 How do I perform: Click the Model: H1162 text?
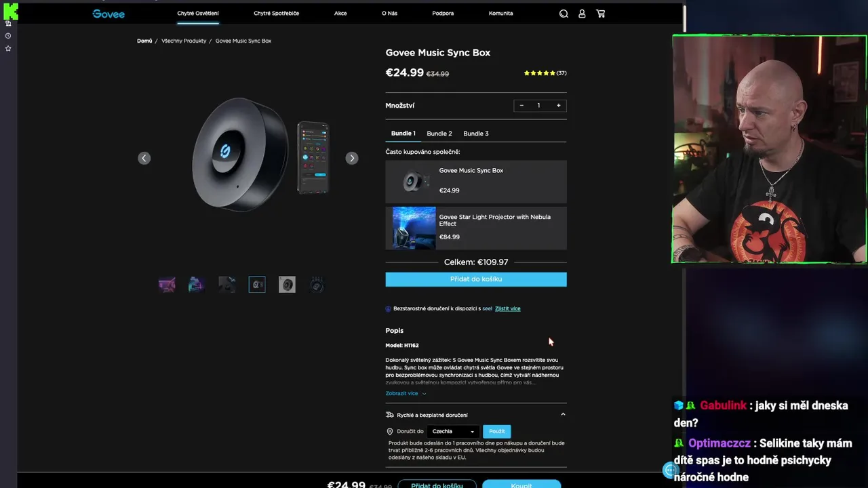[402, 346]
